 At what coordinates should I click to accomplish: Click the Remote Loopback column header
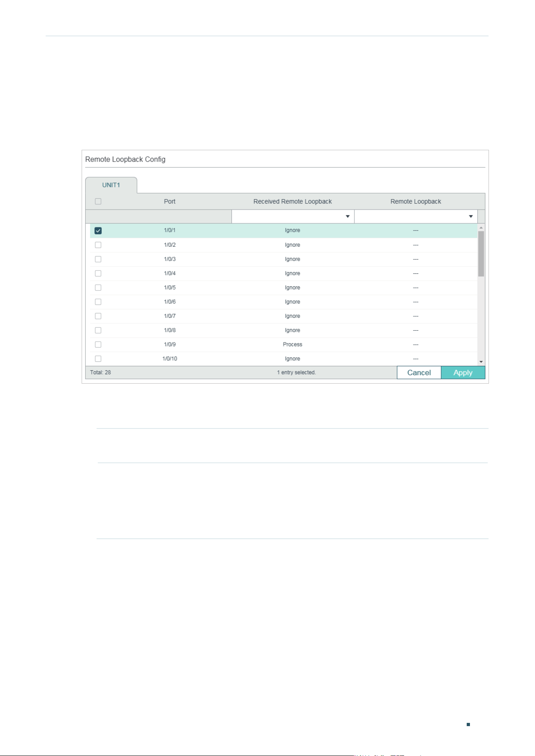tap(416, 202)
